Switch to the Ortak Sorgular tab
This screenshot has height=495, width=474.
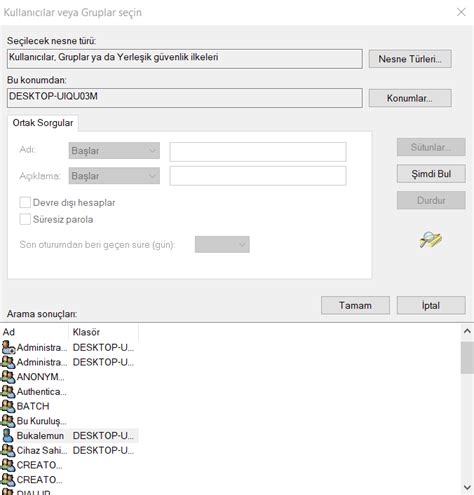[43, 123]
